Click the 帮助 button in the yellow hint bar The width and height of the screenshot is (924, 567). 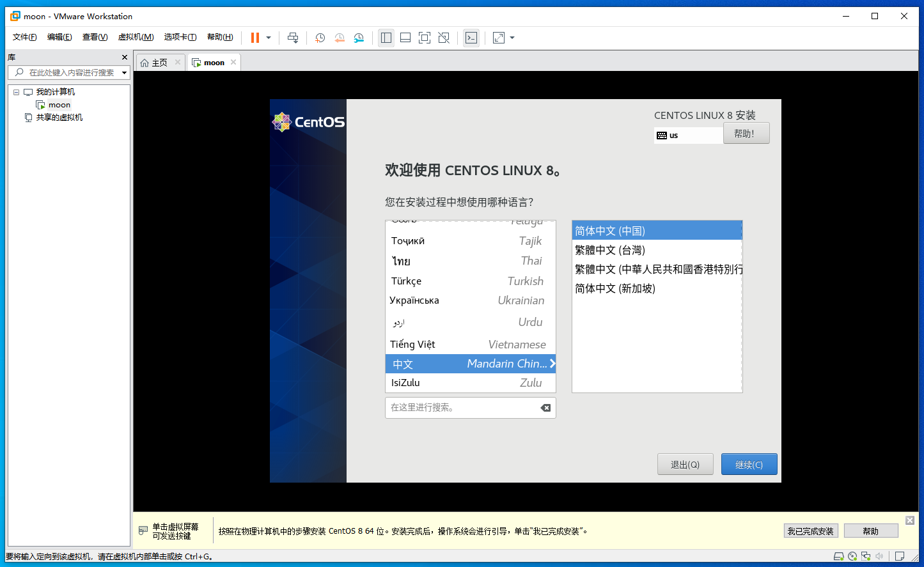pyautogui.click(x=871, y=531)
